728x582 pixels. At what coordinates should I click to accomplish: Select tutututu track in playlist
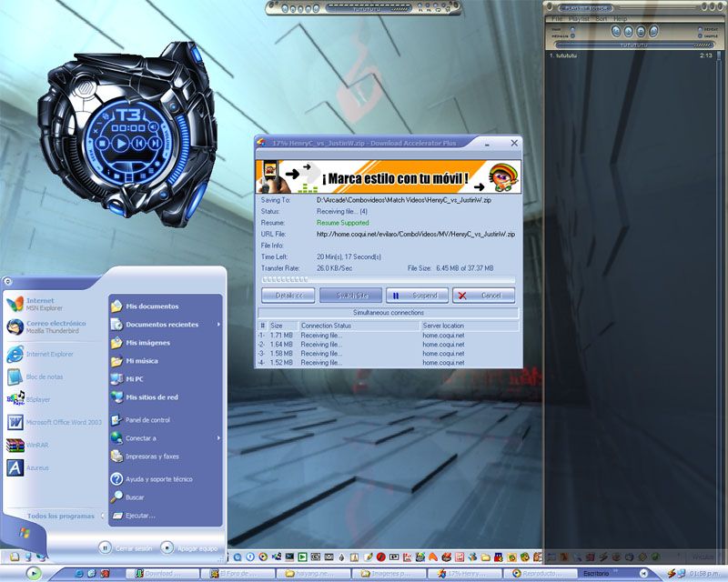(x=631, y=55)
